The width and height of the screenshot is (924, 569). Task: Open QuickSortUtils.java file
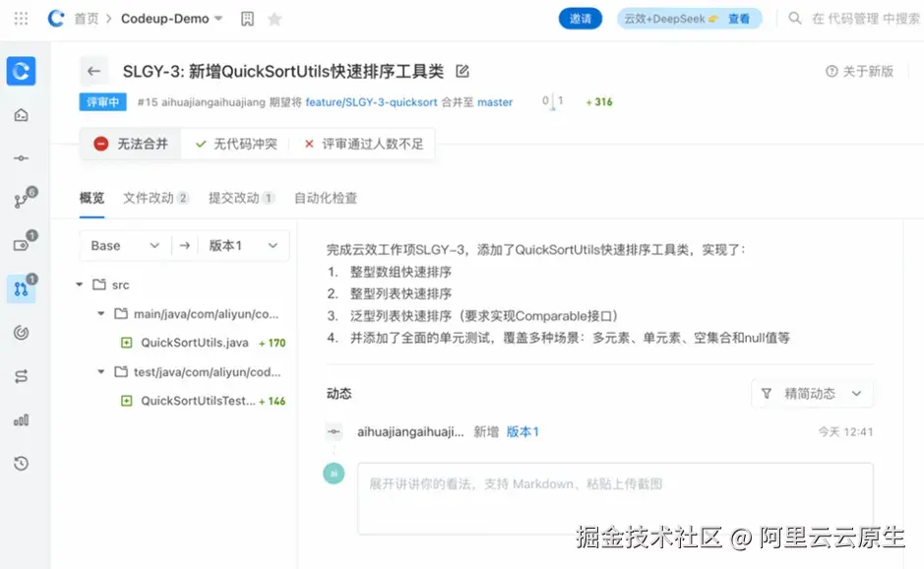tap(195, 343)
